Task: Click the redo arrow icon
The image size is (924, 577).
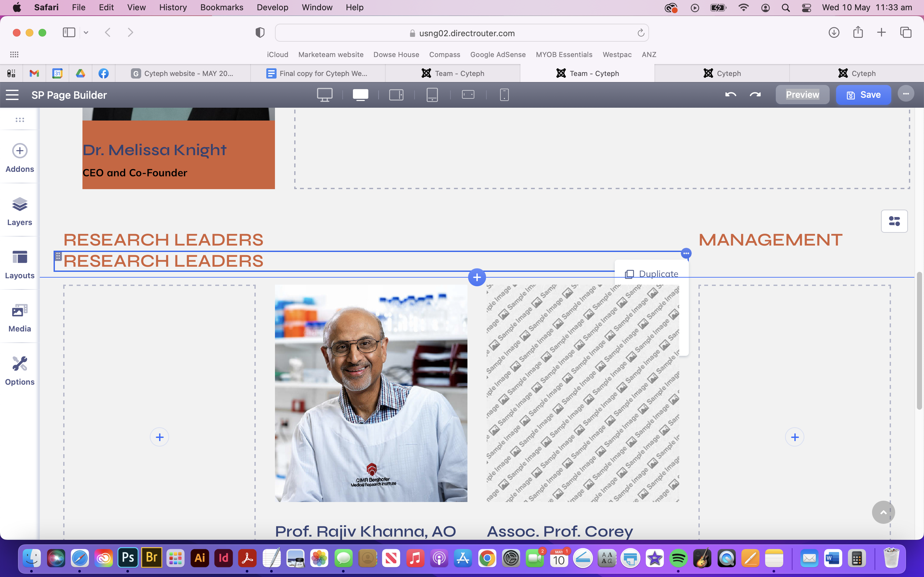Action: point(755,95)
